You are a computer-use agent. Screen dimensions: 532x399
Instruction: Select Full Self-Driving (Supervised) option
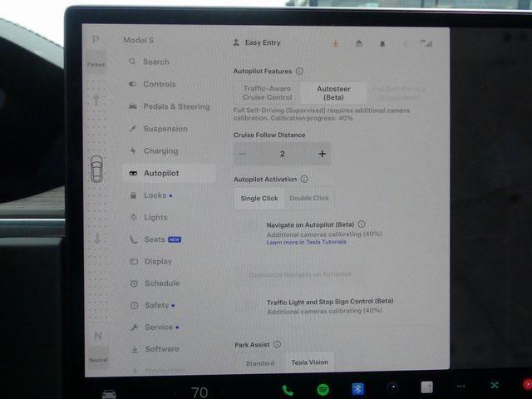(399, 93)
